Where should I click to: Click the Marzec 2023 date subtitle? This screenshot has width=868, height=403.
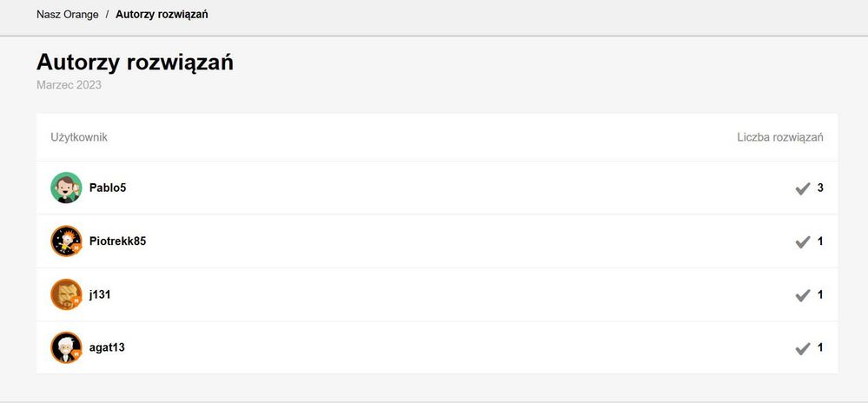point(70,85)
